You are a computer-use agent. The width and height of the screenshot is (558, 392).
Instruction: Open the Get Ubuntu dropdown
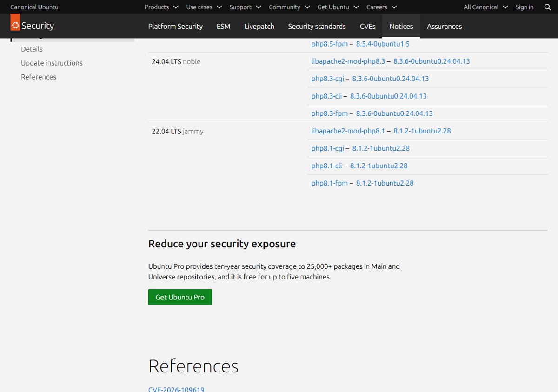click(x=339, y=7)
